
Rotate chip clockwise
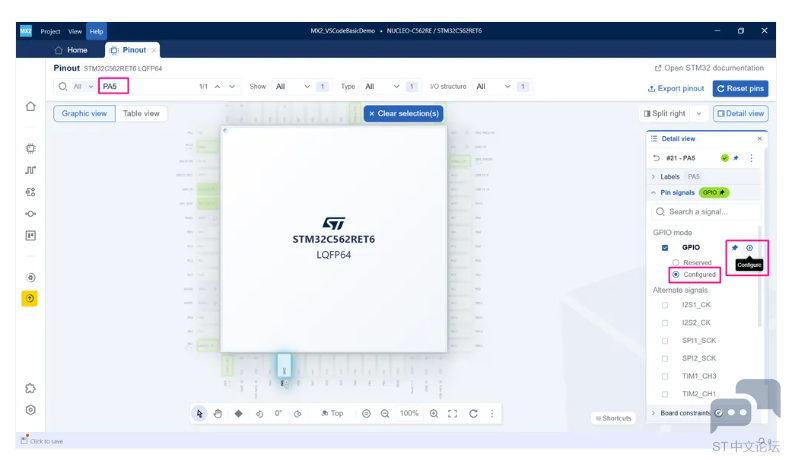(297, 414)
